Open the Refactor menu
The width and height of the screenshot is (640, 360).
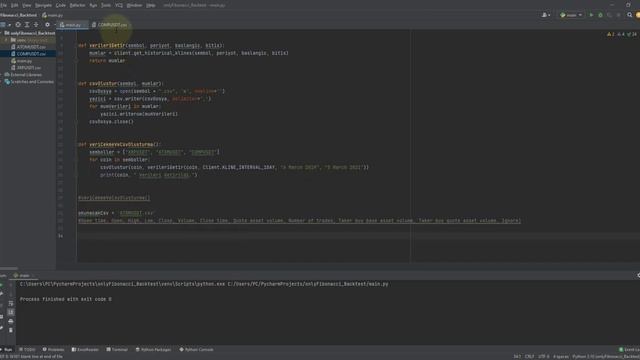[x=77, y=5]
